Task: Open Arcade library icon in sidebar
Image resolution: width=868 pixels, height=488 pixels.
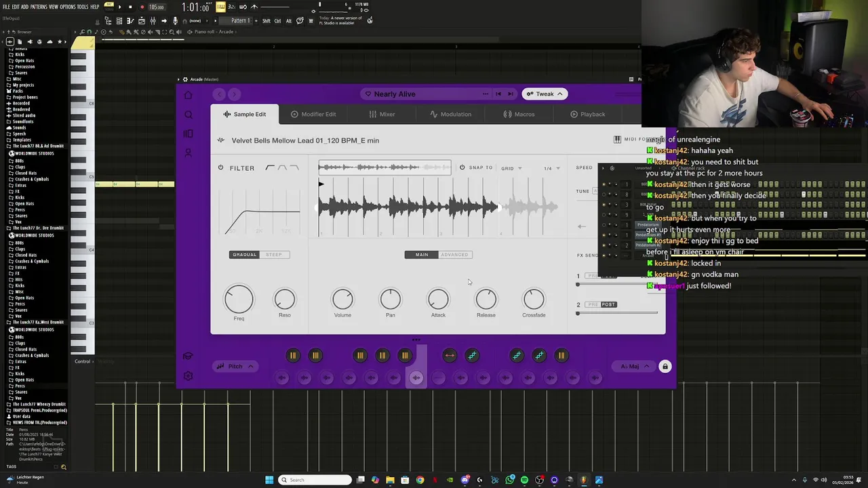Action: (189, 134)
